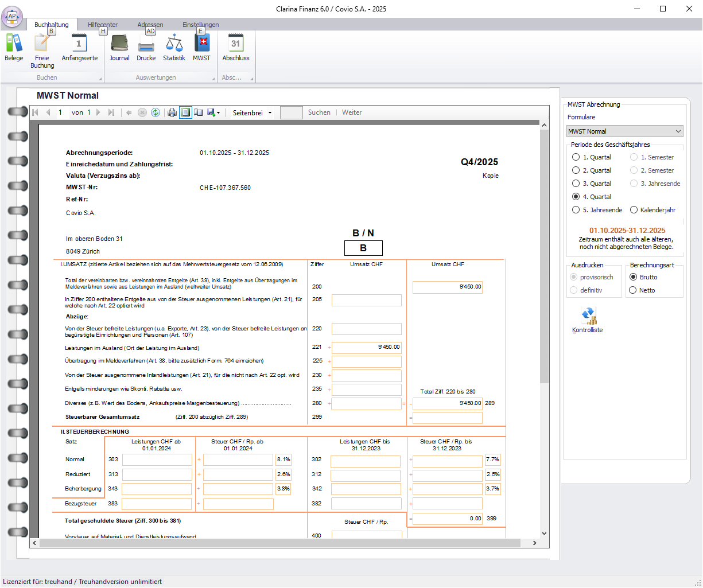Click Suchen in report toolbar
The height and width of the screenshot is (588, 703).
319,112
